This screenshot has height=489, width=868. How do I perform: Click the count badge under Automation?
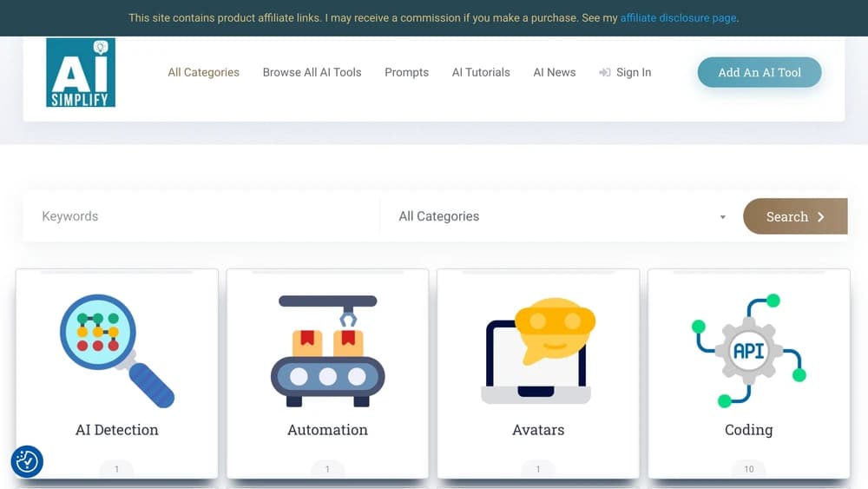[328, 468]
